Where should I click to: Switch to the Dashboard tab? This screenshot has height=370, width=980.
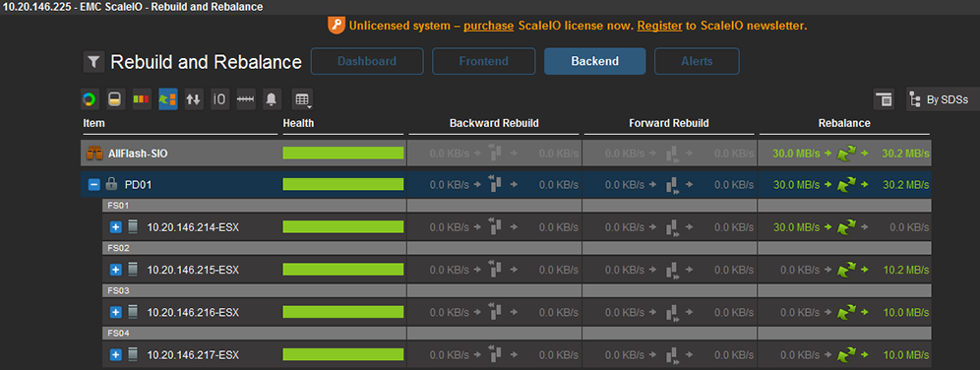[x=367, y=61]
